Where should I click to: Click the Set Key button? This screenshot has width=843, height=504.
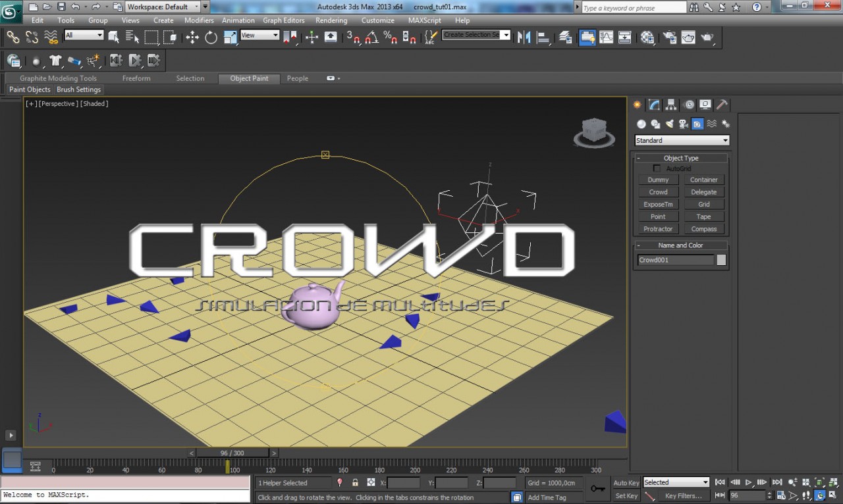coord(626,496)
